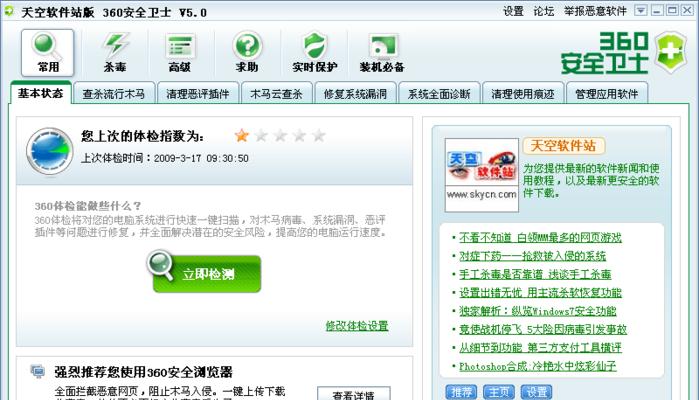Open link Photoshop合成:冷艳水中炫彩仙子
Screen dimensions: 699x400
pos(538,366)
